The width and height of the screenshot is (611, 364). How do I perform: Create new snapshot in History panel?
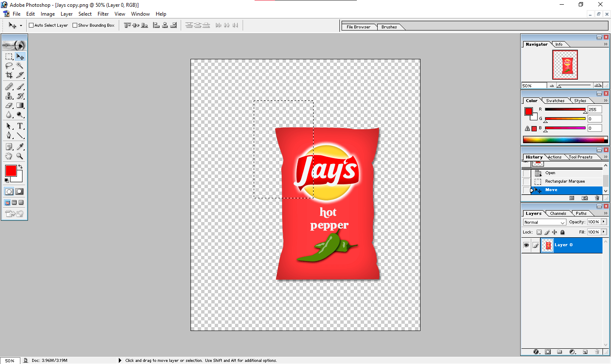coord(585,198)
